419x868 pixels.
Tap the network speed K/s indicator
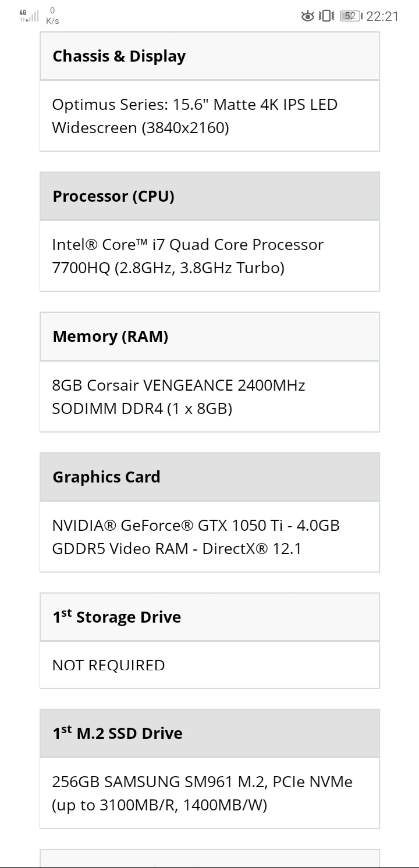coord(52,16)
